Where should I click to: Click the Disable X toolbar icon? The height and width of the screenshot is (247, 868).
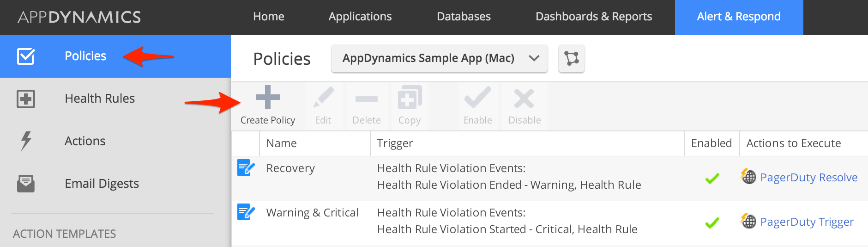(524, 98)
